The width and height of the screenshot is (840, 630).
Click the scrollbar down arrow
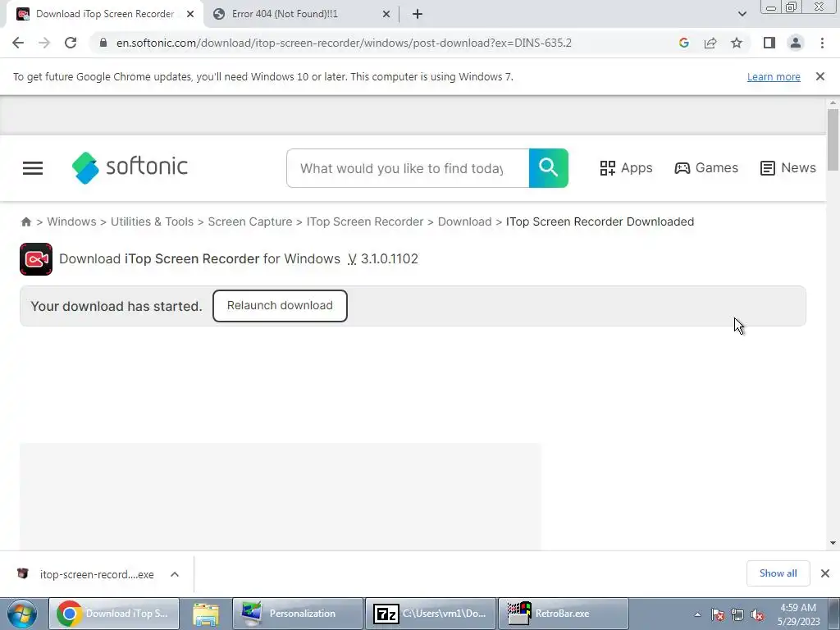tap(833, 543)
